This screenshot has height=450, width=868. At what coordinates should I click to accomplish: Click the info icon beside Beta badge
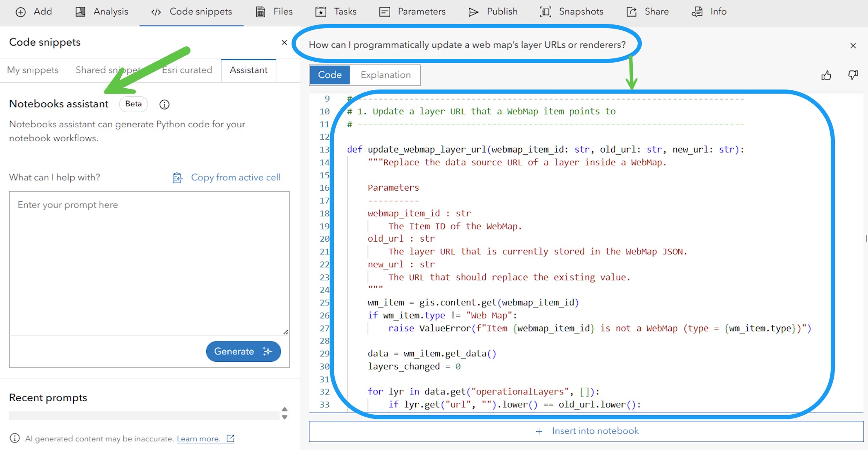tap(164, 104)
